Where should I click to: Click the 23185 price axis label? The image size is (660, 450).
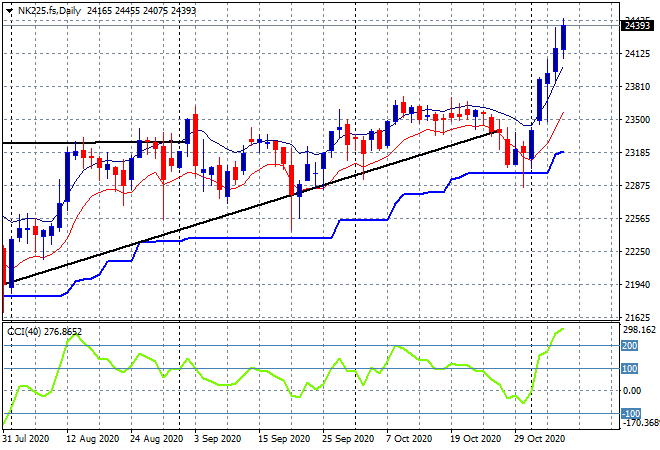(638, 152)
